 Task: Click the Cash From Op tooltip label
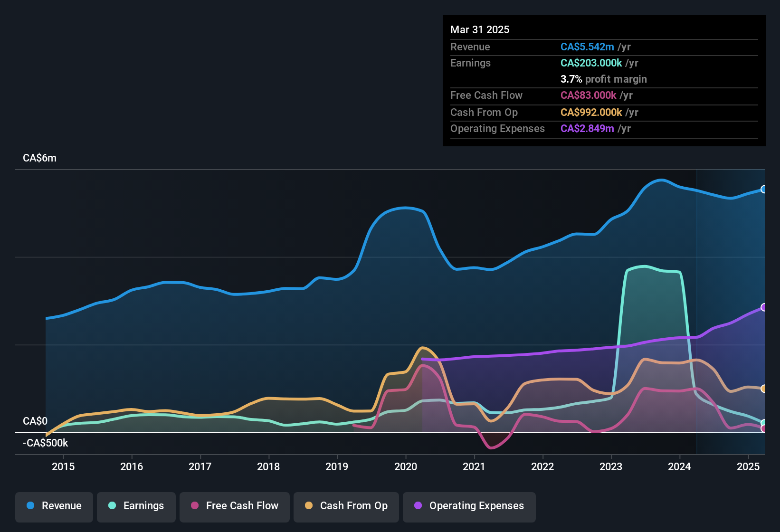click(x=484, y=113)
